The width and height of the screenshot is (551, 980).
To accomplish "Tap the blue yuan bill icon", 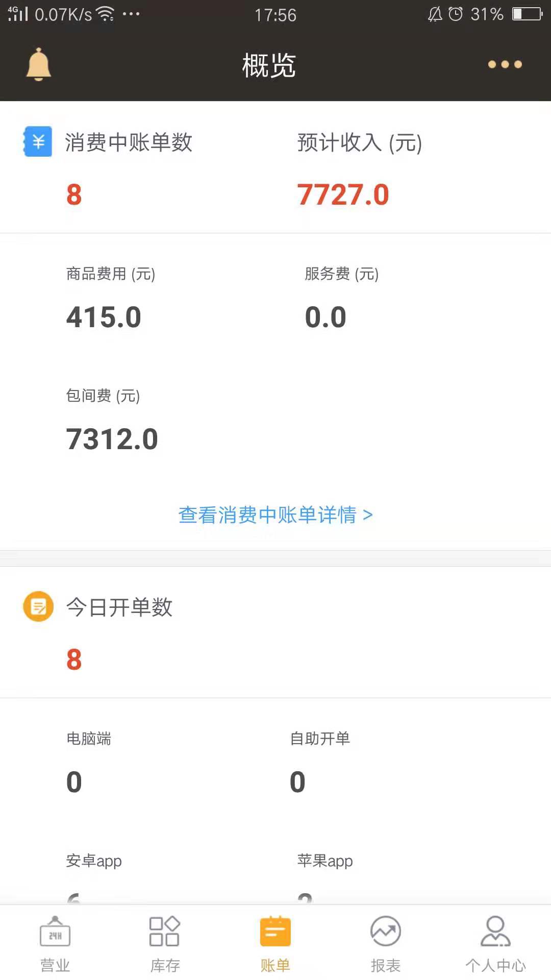I will tap(38, 141).
